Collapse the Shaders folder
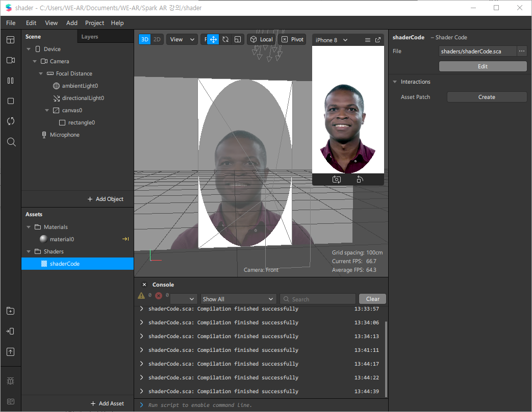This screenshot has width=532, height=412. [x=29, y=251]
